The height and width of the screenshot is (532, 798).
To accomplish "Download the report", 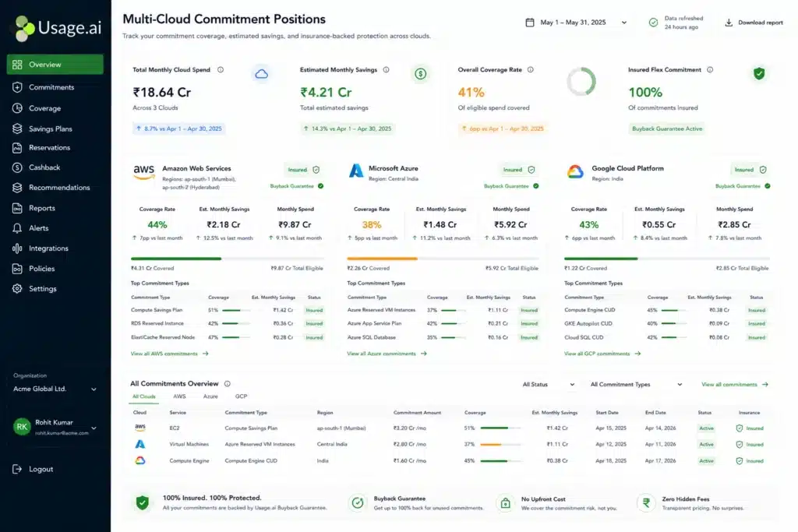I will click(754, 23).
